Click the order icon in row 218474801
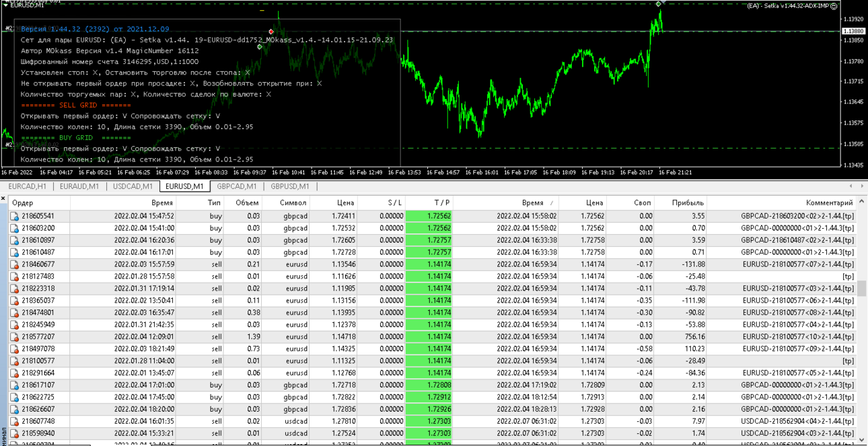Screen dimensions: 868x446 pos(14,313)
